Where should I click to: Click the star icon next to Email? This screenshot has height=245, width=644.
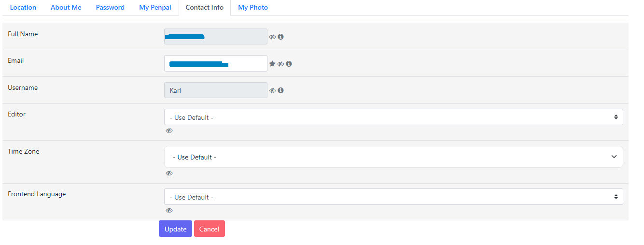click(x=272, y=64)
